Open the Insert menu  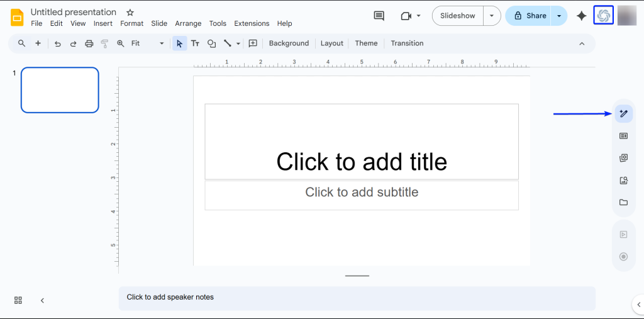(x=103, y=23)
